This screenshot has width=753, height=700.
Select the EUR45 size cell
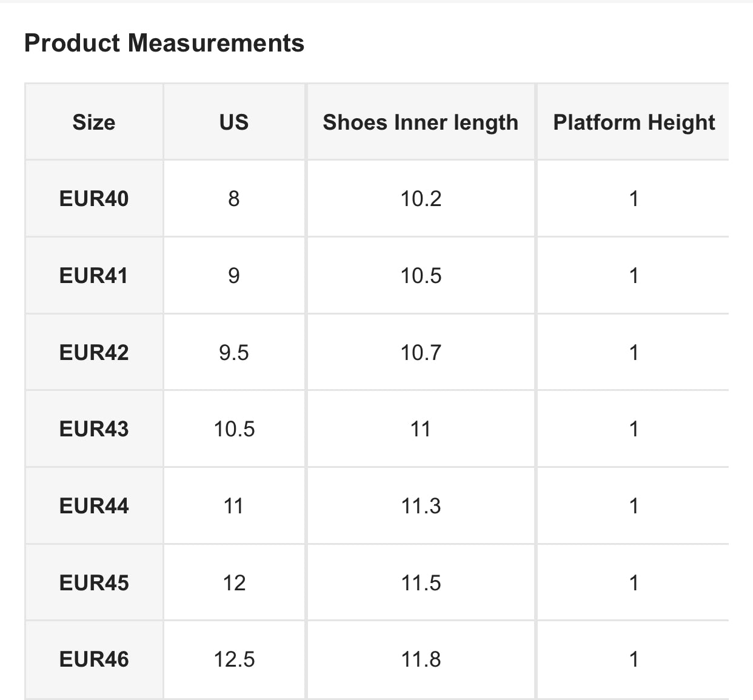point(94,582)
